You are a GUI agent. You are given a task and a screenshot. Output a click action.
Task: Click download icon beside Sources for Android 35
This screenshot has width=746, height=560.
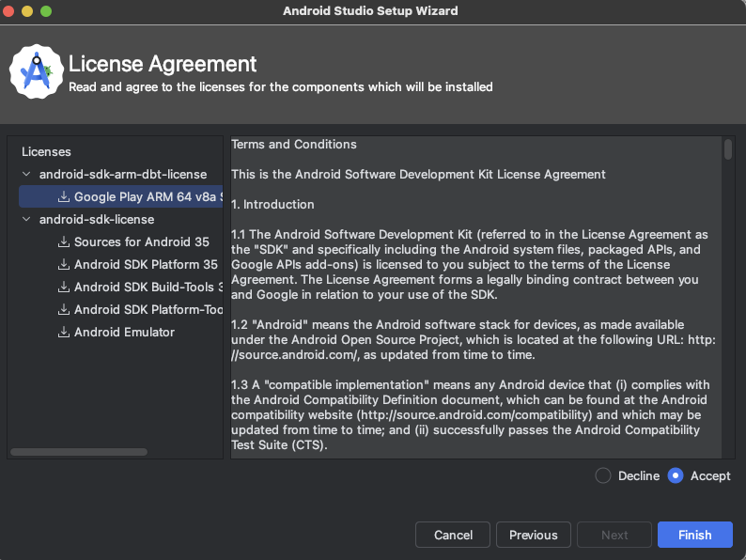click(64, 241)
